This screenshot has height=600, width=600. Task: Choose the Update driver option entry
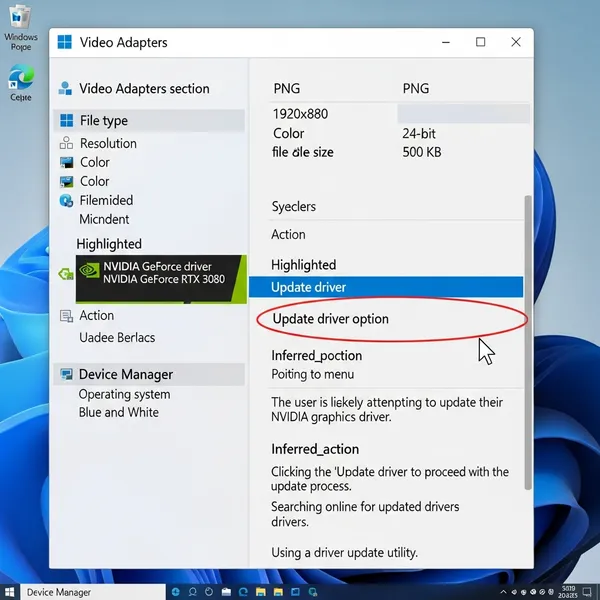tap(331, 319)
